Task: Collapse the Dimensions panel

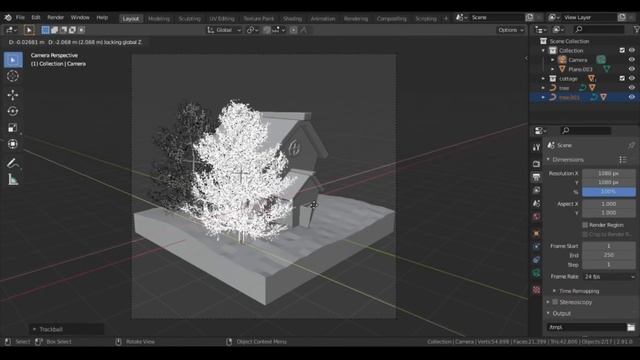Action: [548, 160]
